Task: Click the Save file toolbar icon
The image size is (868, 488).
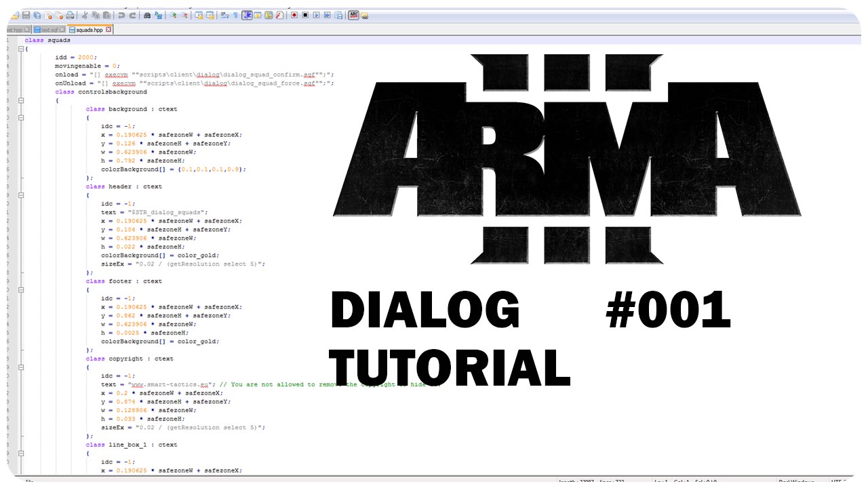Action: 26,15
